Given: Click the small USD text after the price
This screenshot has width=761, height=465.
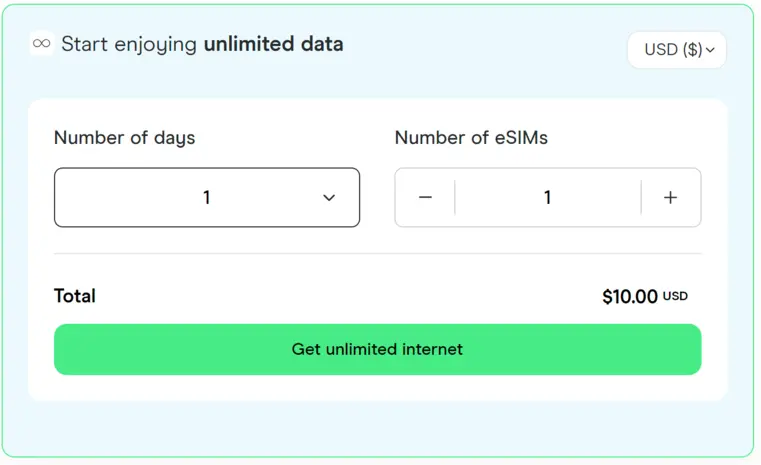Looking at the screenshot, I should [675, 296].
